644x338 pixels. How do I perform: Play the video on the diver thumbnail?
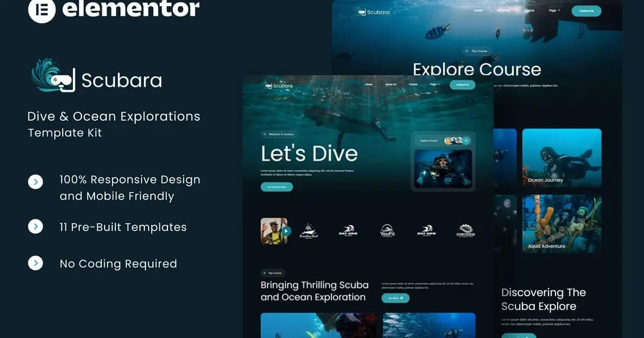[286, 231]
